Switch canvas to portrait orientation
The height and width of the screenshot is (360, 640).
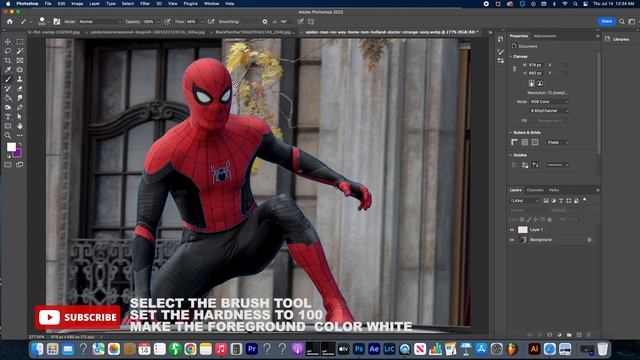click(x=531, y=83)
